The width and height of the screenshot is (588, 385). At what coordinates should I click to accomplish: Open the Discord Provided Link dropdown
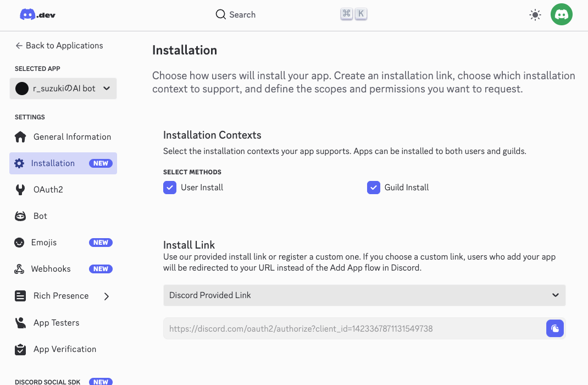point(364,295)
